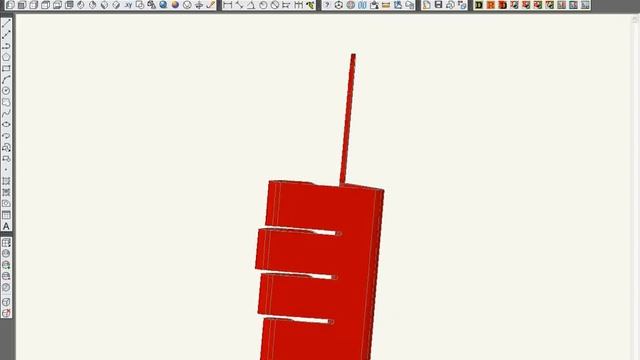This screenshot has height=360, width=640.
Task: Select the Line draw tool
Action: pos(6,24)
